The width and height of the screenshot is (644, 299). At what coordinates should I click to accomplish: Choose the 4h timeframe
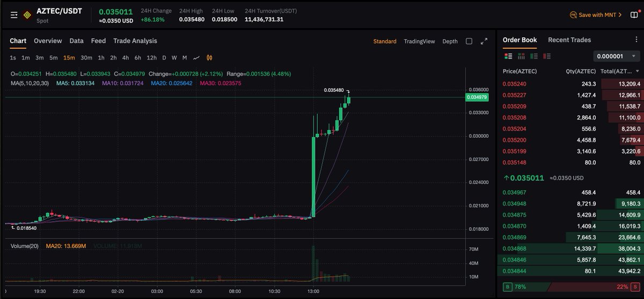126,58
